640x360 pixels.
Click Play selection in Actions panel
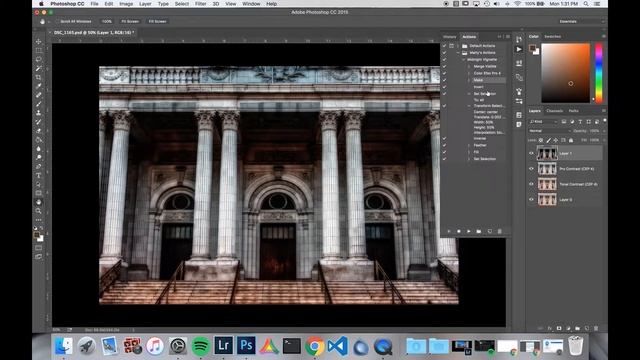pyautogui.click(x=469, y=231)
